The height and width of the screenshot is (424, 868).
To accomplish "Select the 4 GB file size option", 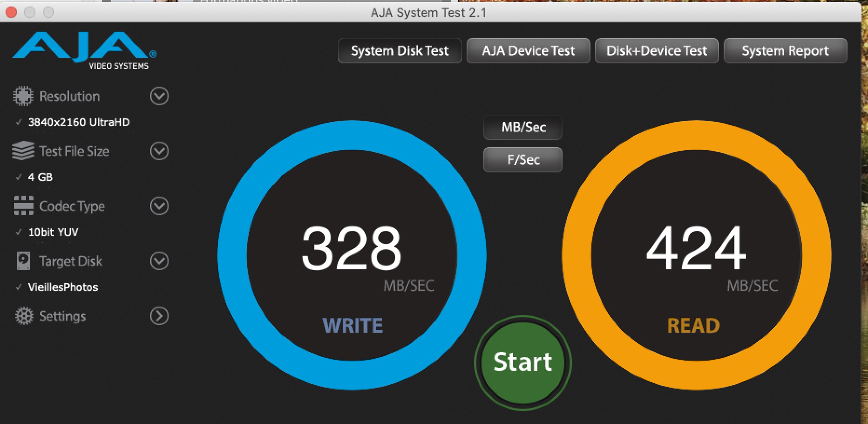I will click(x=41, y=177).
